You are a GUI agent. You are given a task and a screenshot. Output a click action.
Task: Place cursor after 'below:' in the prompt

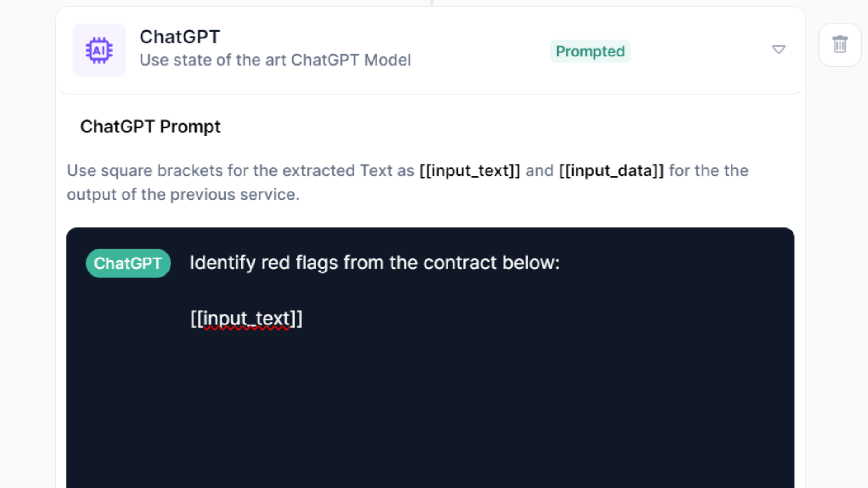[561, 263]
